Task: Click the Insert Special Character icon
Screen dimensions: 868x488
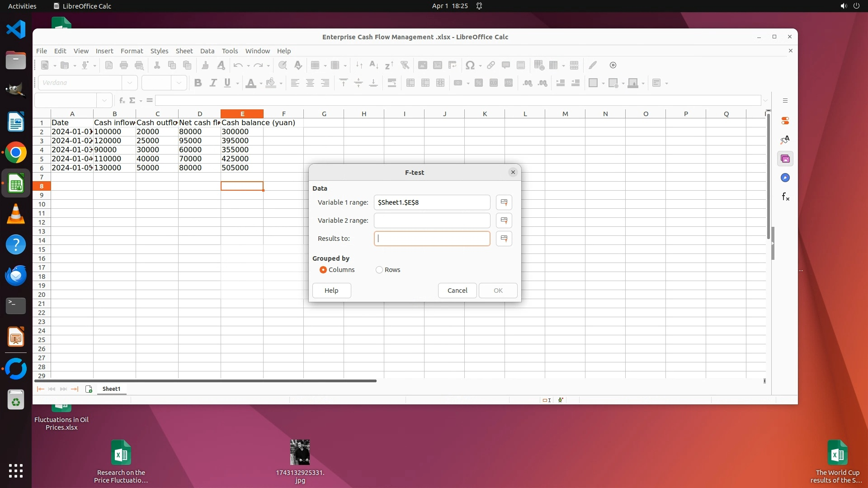Action: (470, 66)
